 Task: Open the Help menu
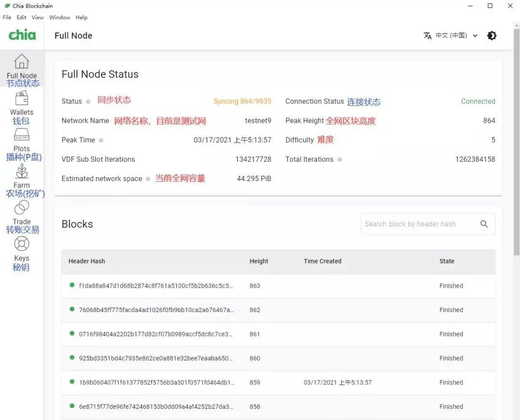pyautogui.click(x=81, y=17)
